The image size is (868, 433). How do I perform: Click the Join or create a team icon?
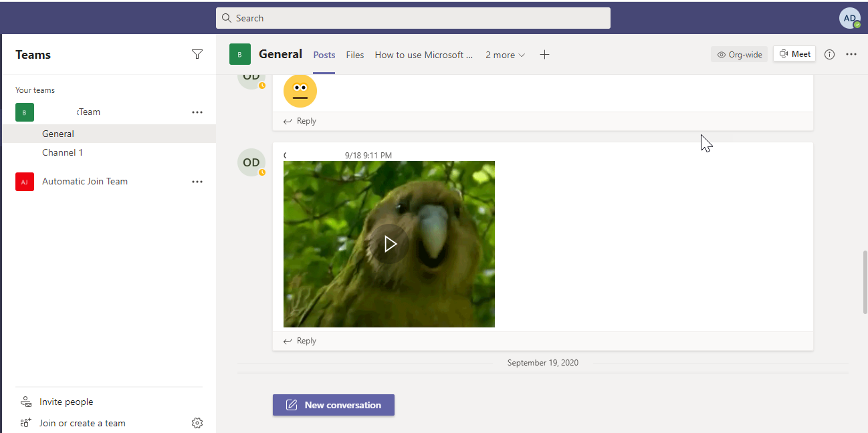click(x=26, y=423)
